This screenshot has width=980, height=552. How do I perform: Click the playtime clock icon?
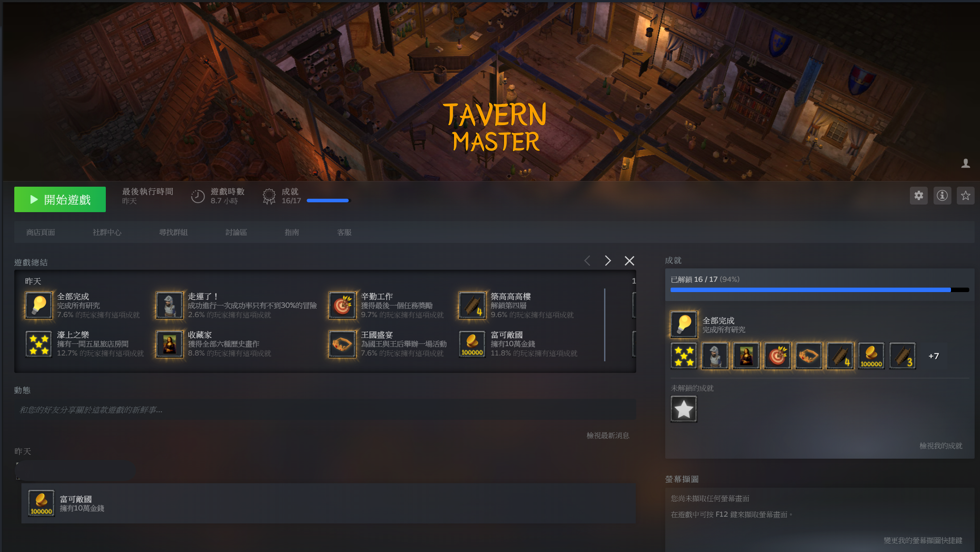coord(197,196)
